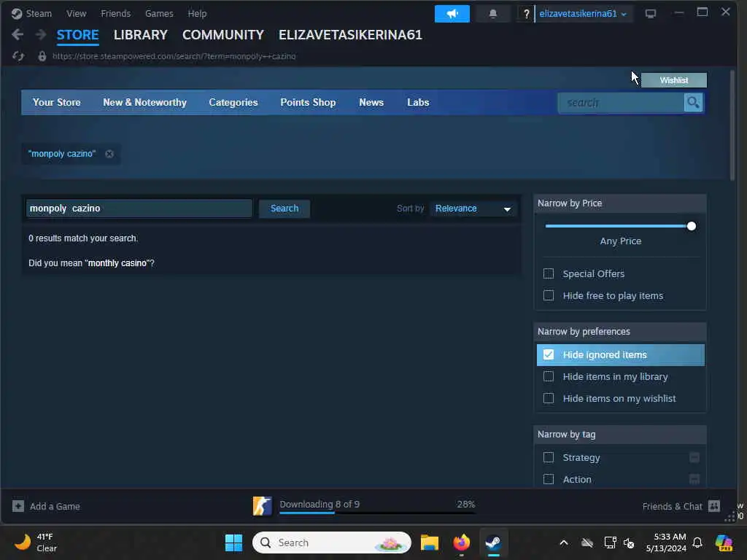Open the ELIZAVETASIKERINA61 profile tab
Screen dimensions: 747x560
coord(350,35)
